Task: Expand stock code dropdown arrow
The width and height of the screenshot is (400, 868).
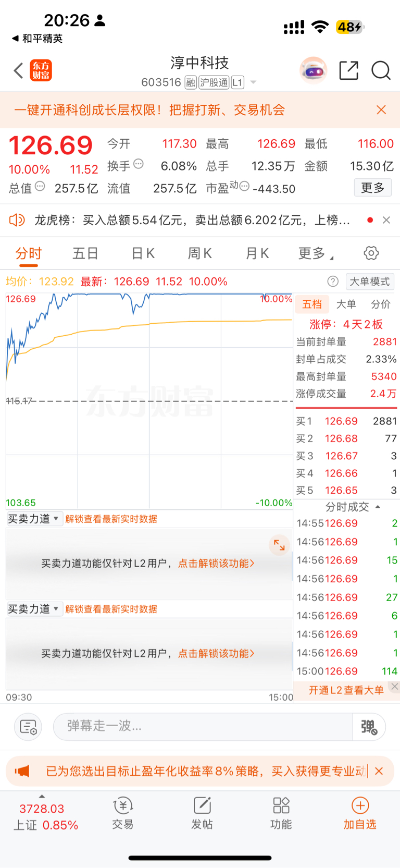Action: coord(253,82)
